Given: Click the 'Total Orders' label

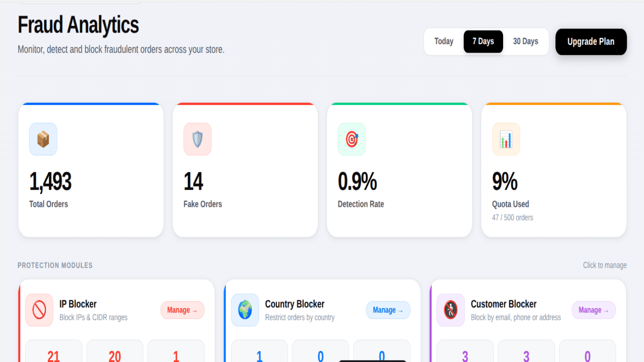Looking at the screenshot, I should coord(48,204).
